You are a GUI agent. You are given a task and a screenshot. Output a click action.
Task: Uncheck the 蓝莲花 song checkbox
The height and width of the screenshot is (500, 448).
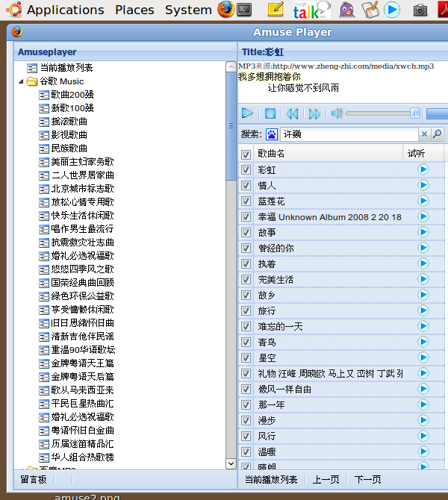pos(246,201)
